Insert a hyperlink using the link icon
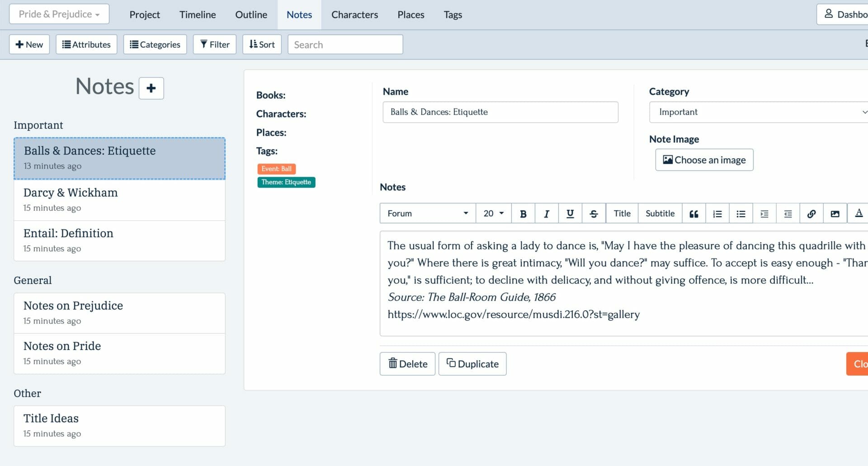The image size is (868, 466). click(811, 214)
